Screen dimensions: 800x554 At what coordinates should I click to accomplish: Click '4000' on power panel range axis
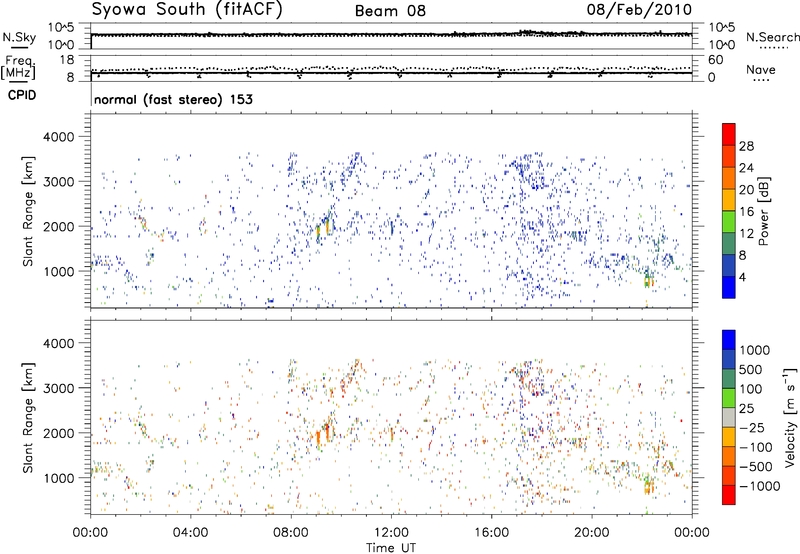(59, 137)
